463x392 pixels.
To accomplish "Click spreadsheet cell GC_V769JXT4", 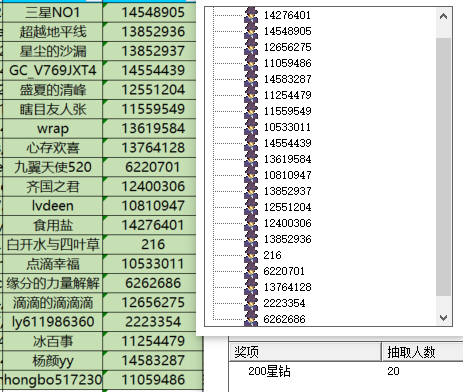I will pos(52,71).
